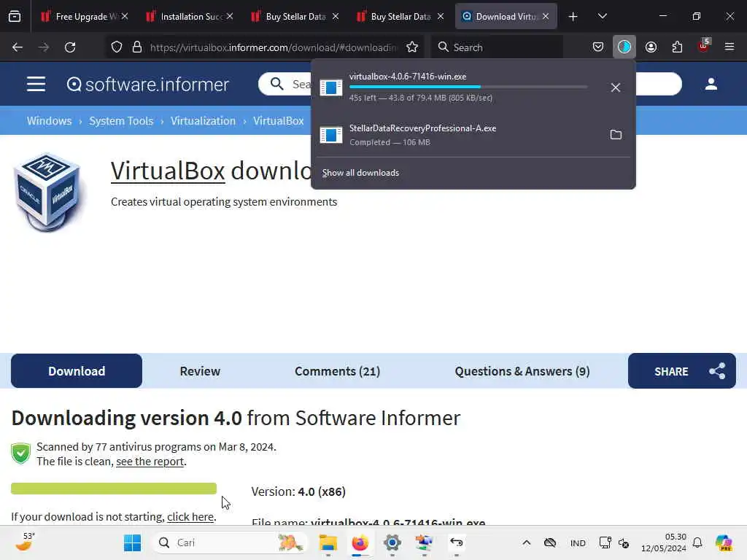Switch to Download VirtualBox tab
Image resolution: width=747 pixels, height=560 pixels.
[506, 17]
